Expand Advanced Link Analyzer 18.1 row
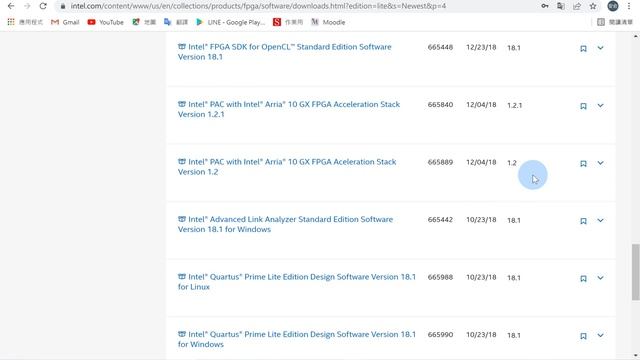 coord(600,220)
